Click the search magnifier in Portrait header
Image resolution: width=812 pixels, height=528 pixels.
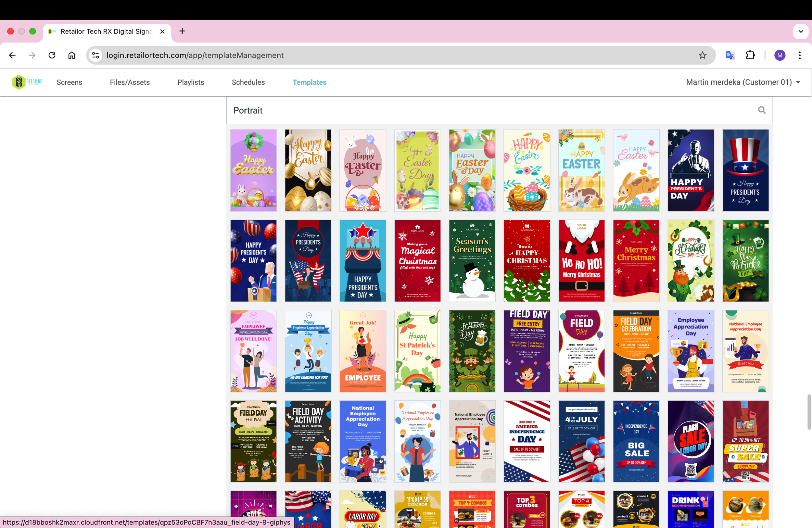click(762, 110)
